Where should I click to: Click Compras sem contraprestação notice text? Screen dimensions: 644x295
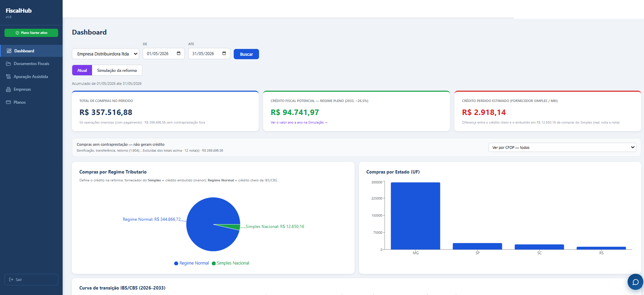coord(120,144)
